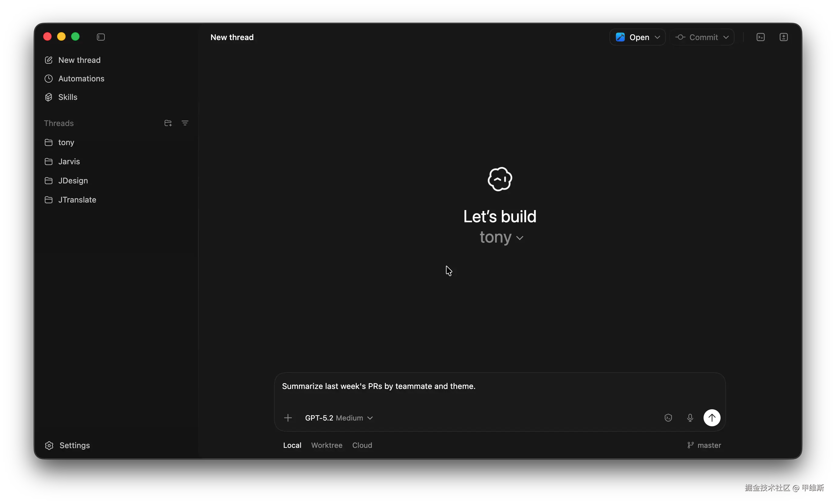Open Settings at bottom left
836x504 pixels.
pos(74,445)
